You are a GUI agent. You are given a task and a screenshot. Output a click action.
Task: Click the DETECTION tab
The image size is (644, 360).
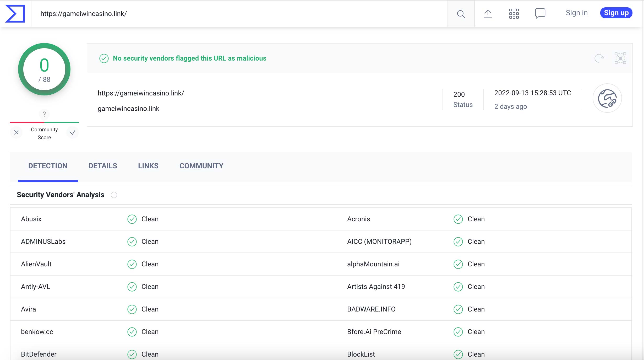tap(48, 166)
